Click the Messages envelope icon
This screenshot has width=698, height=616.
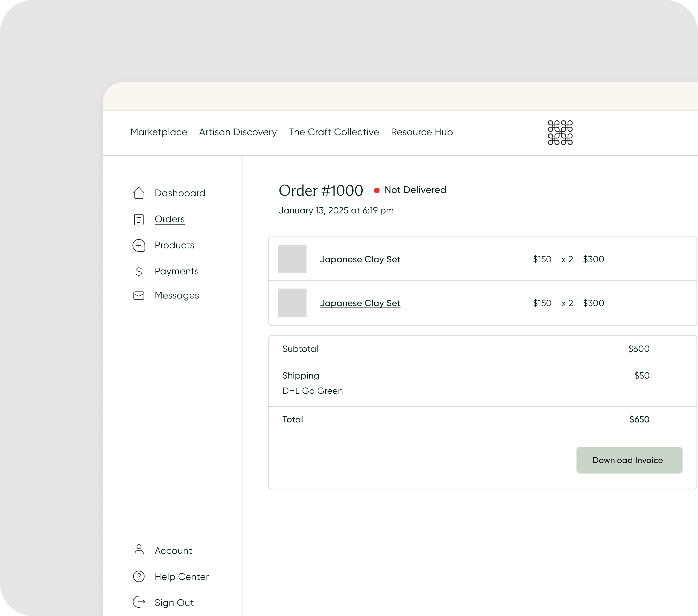point(139,295)
